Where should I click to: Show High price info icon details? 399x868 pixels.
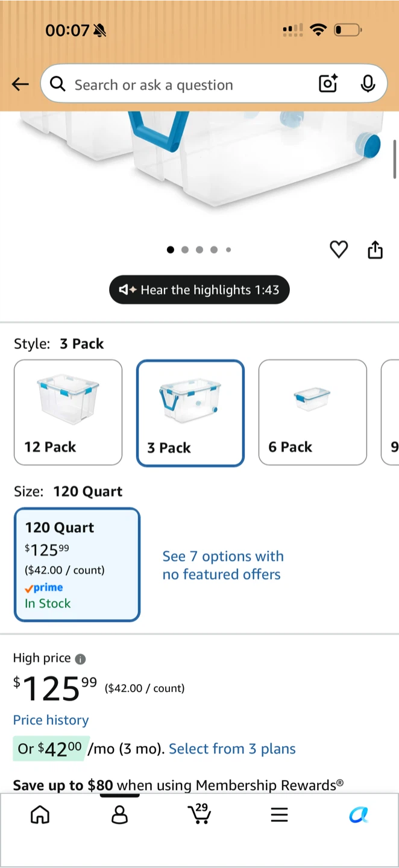coord(80,659)
